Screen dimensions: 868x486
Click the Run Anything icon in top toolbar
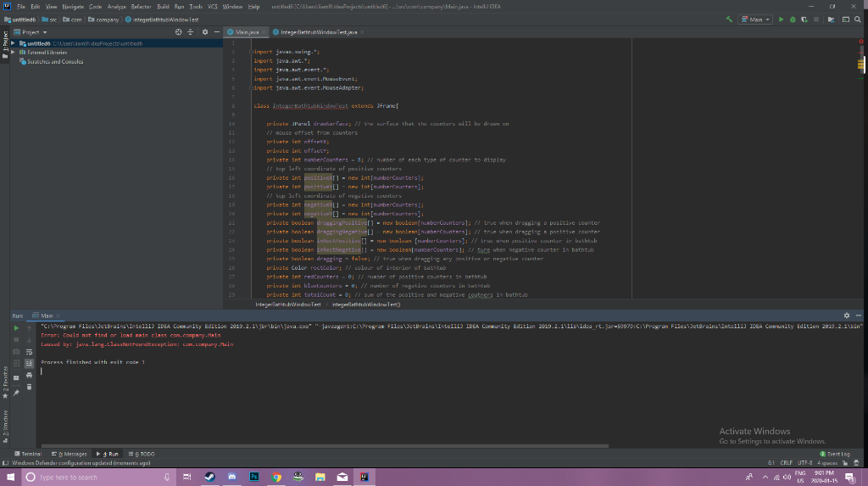tap(845, 20)
